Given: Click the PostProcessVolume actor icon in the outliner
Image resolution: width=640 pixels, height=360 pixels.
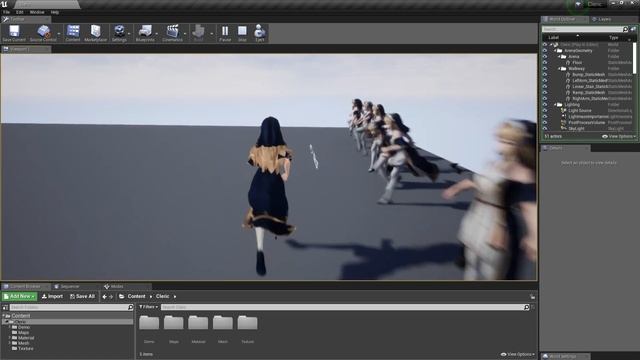Looking at the screenshot, I should pyautogui.click(x=564, y=122).
